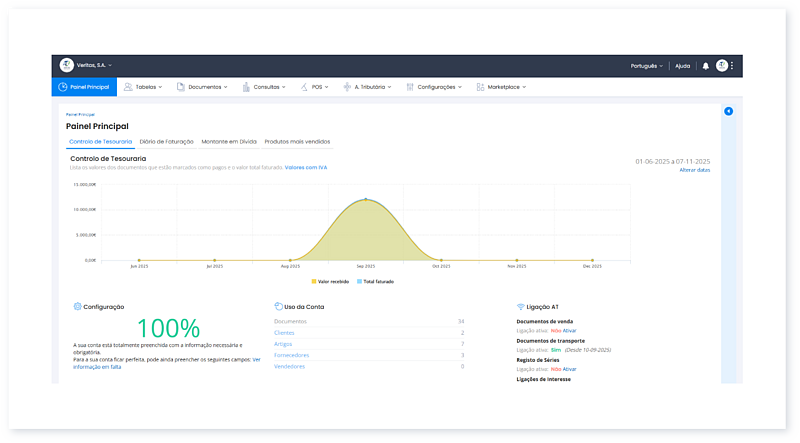800x443 pixels.
Task: Click the Veritas, S.A. company logo
Action: [67, 65]
